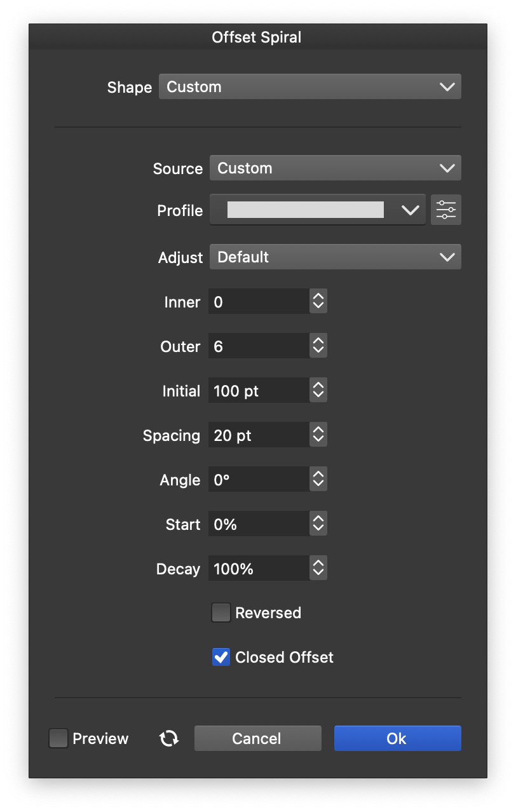
Task: Click the Decay value stepper arrows
Action: point(318,569)
